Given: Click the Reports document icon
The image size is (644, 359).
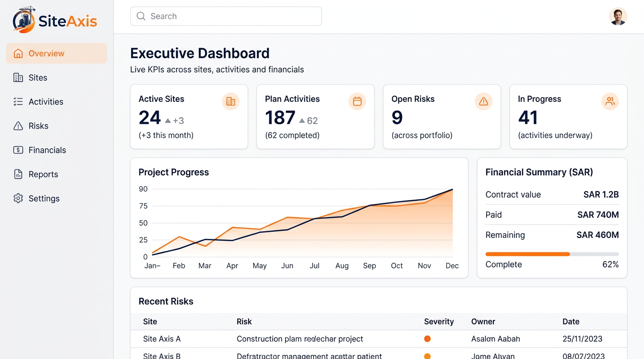Looking at the screenshot, I should (18, 174).
